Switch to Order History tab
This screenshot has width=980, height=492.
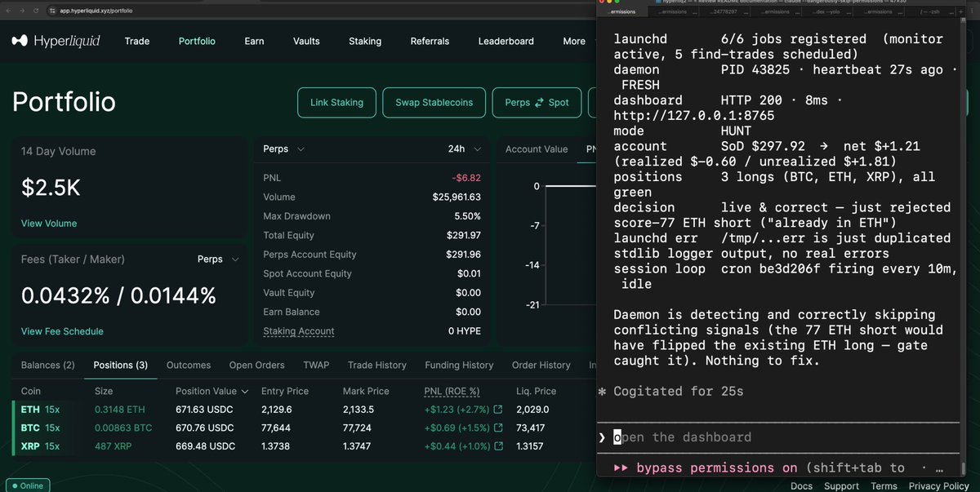coord(541,365)
